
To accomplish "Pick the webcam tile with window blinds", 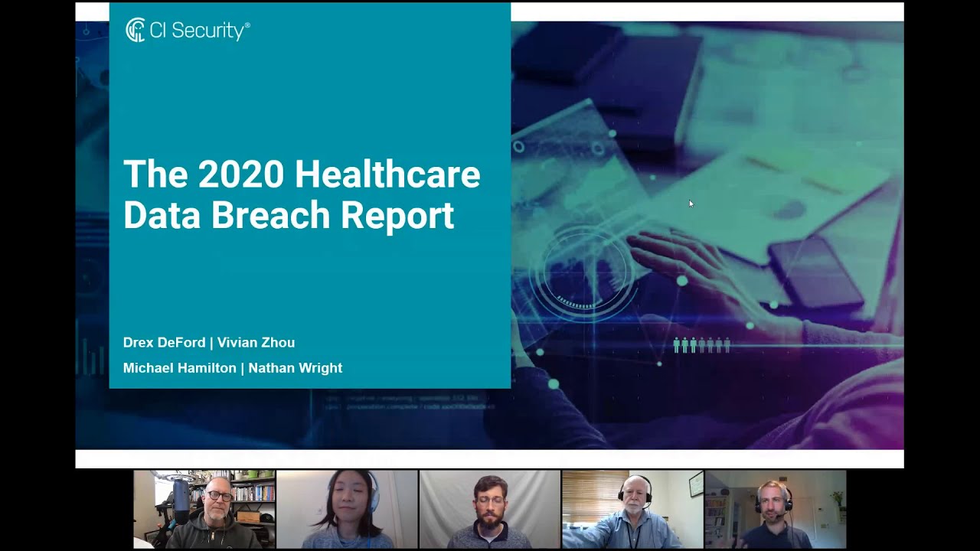I will coord(632,509).
